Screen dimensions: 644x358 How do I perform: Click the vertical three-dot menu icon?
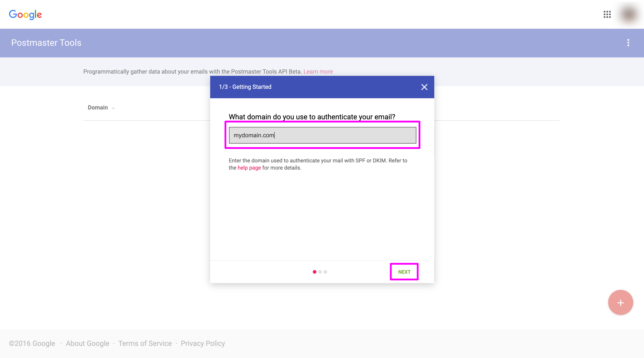pyautogui.click(x=629, y=43)
